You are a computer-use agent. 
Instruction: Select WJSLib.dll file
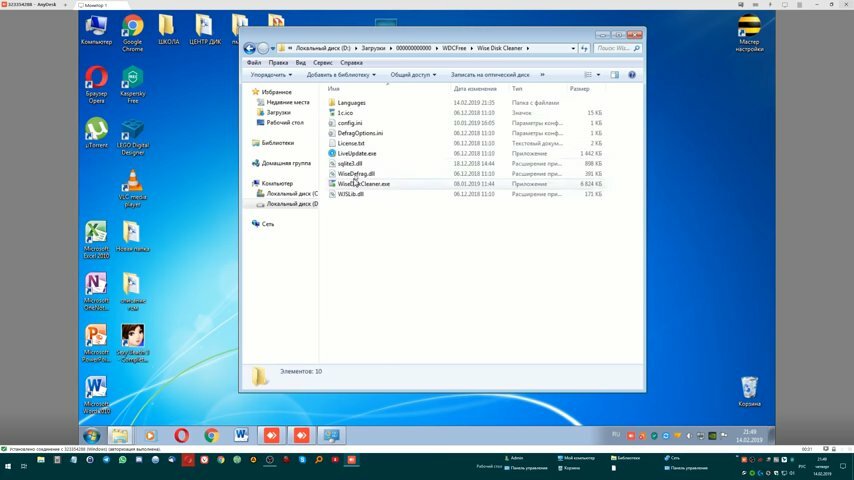click(x=351, y=194)
